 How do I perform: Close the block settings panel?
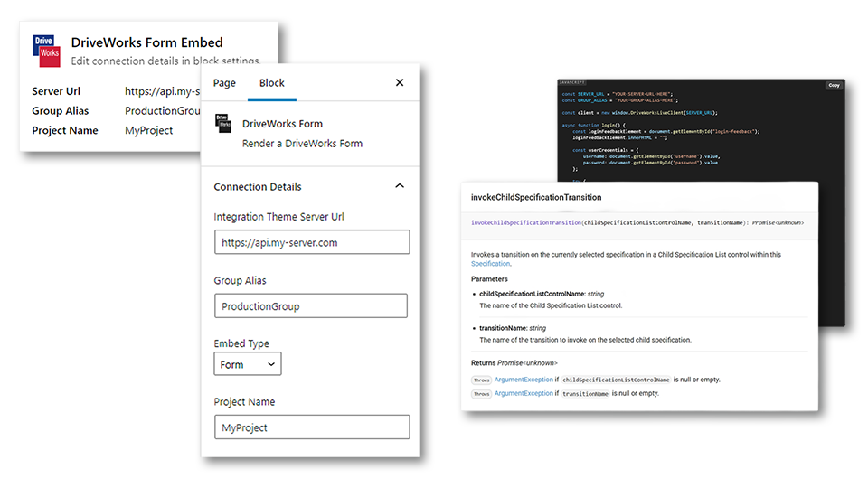coord(400,83)
